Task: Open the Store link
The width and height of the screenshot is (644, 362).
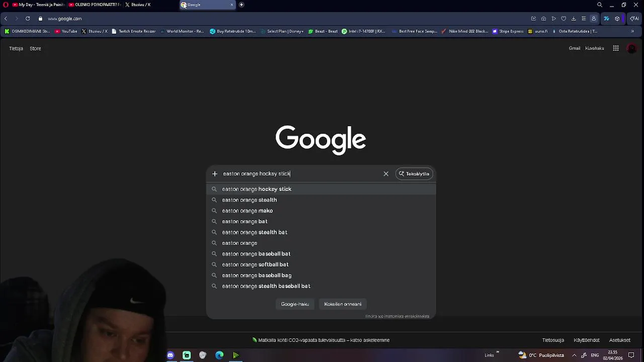Action: tap(35, 49)
